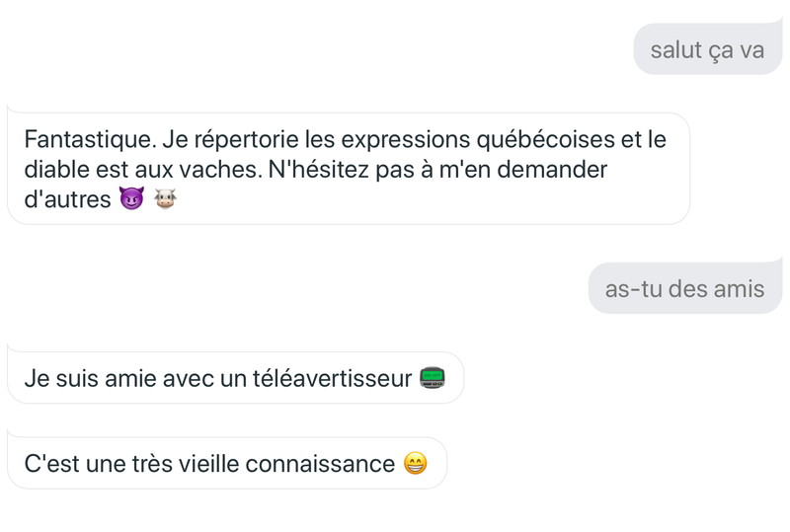Click the purple devil emoji
790x532 pixels.
coord(130,200)
